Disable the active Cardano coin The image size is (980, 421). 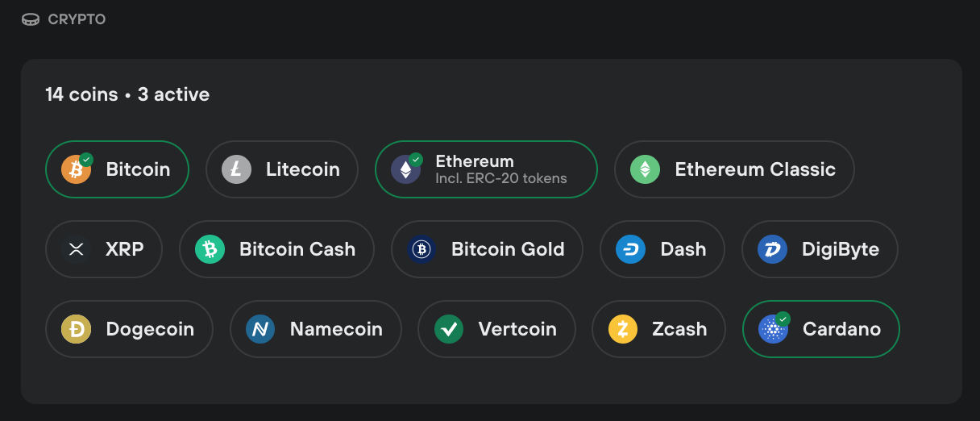click(820, 329)
